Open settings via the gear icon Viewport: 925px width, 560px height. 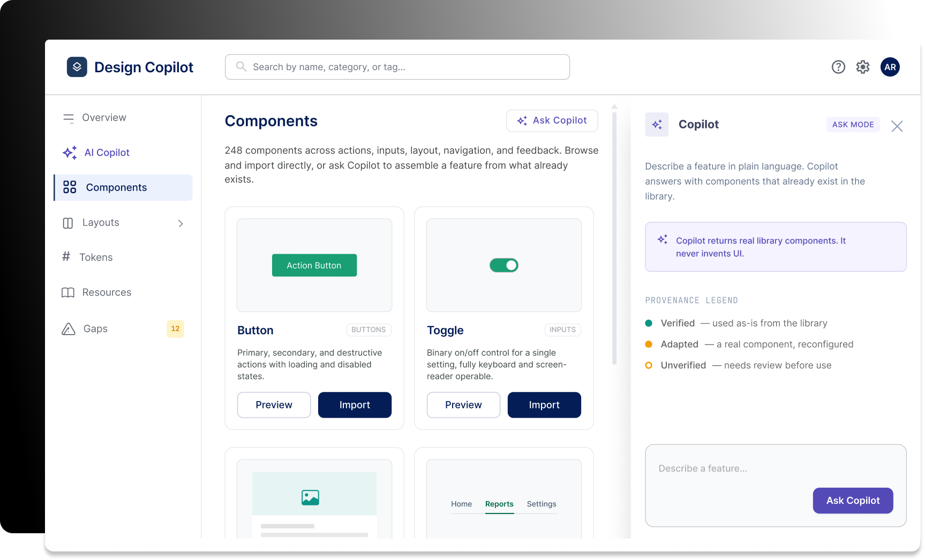point(862,67)
